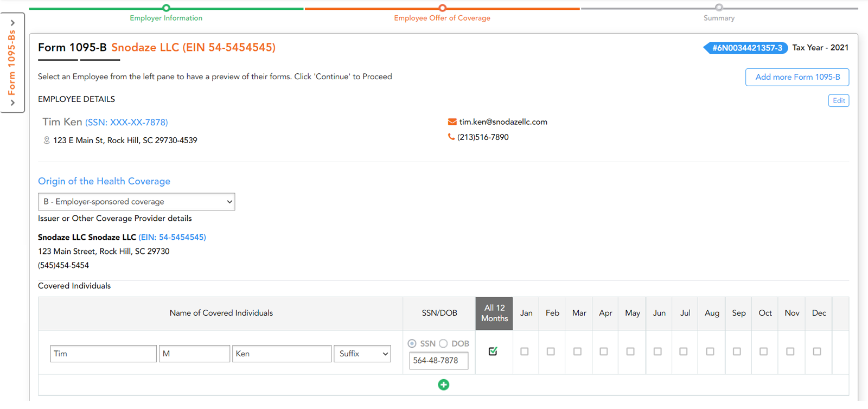Click Edit for employee details
Image resolution: width=868 pixels, height=409 pixels.
[838, 100]
